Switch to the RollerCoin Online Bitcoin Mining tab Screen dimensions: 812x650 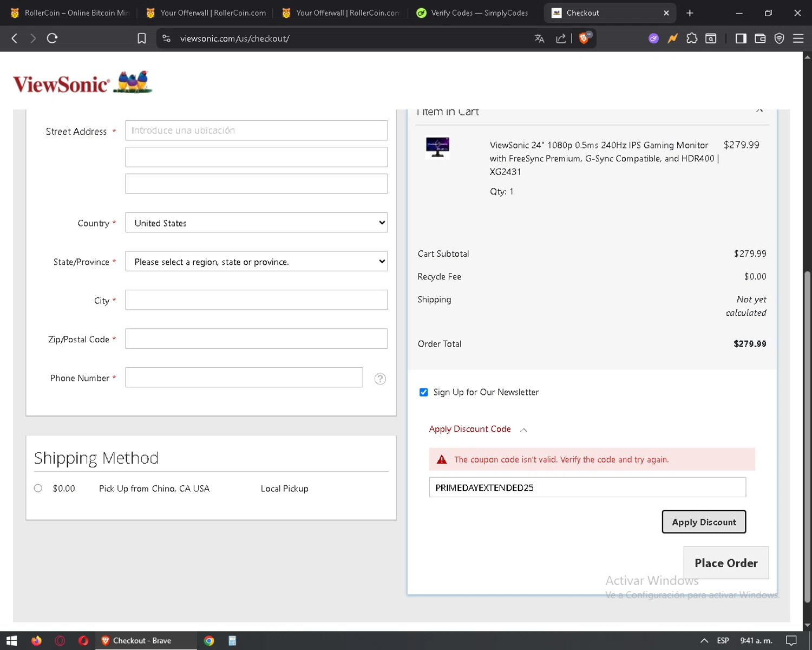[x=69, y=13]
